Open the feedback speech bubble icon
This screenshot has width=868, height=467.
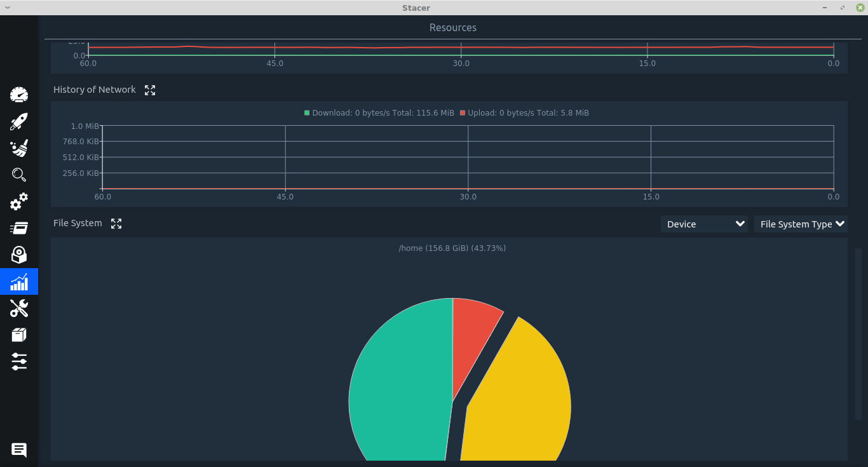[x=19, y=450]
